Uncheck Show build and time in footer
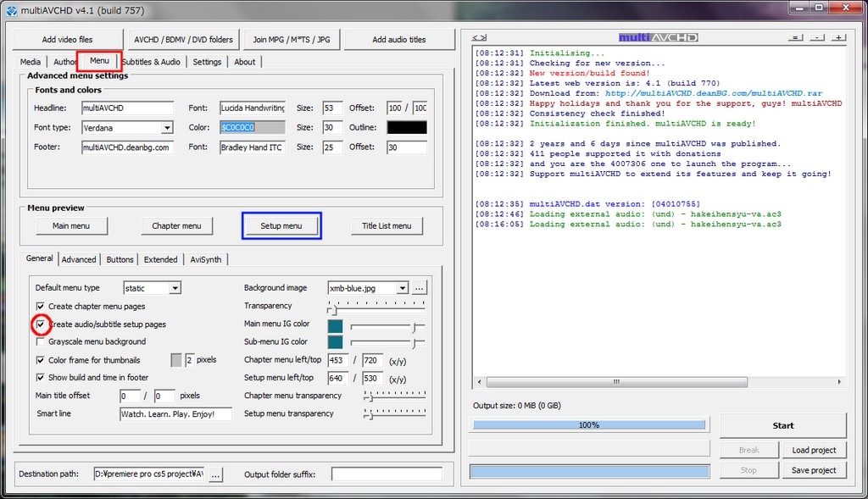 (x=41, y=378)
